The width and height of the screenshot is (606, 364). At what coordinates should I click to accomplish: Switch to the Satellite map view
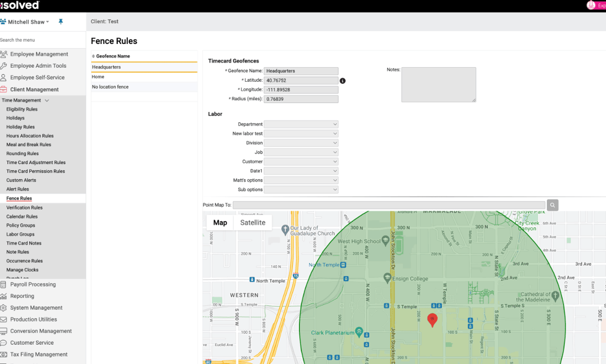pos(252,222)
